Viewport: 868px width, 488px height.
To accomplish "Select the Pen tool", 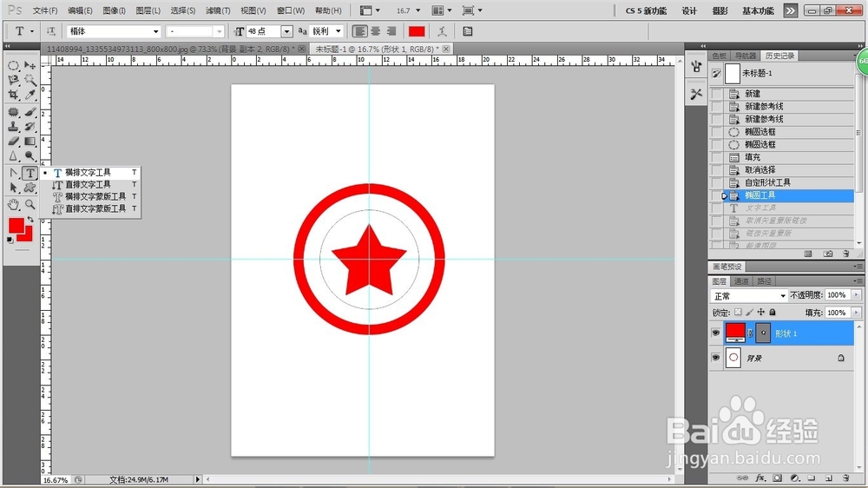I will tap(13, 173).
